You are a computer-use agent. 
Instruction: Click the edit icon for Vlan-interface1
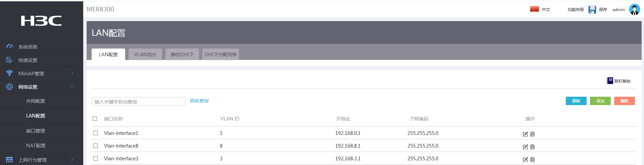[x=525, y=134]
